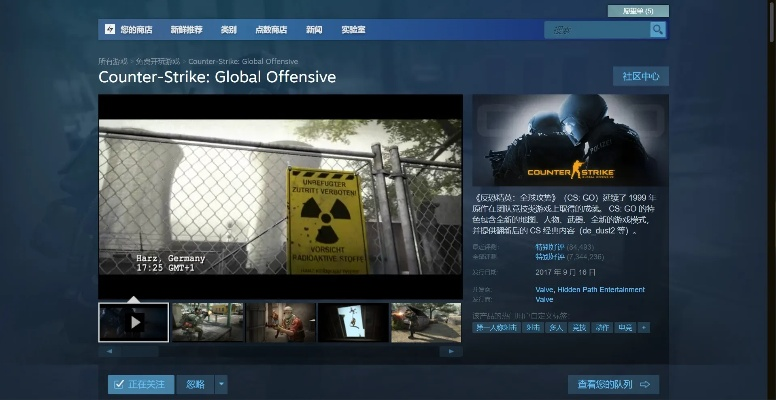Play the trailer video thumbnail
The height and width of the screenshot is (400, 776).
pos(134,322)
